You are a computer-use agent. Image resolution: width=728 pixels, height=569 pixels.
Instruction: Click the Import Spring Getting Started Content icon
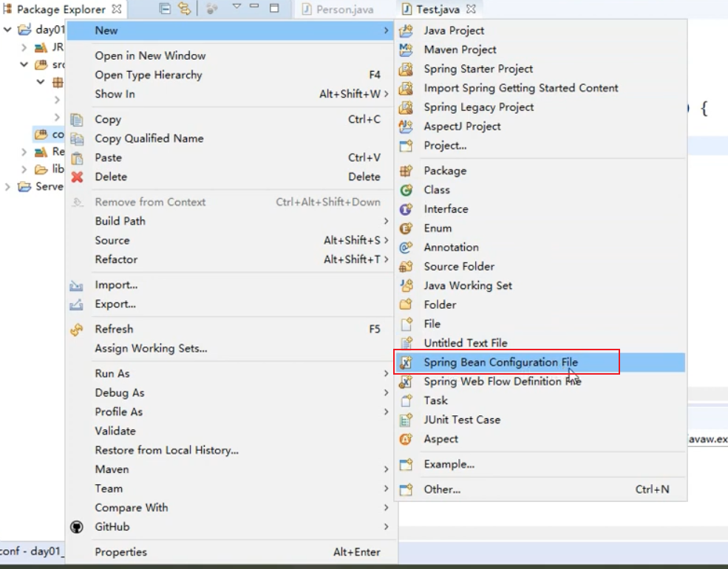click(x=406, y=88)
